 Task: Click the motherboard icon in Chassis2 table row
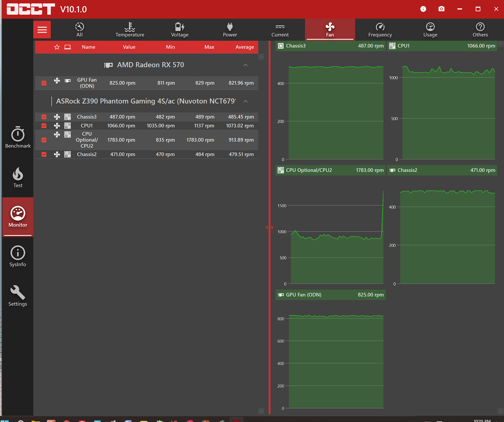[67, 154]
